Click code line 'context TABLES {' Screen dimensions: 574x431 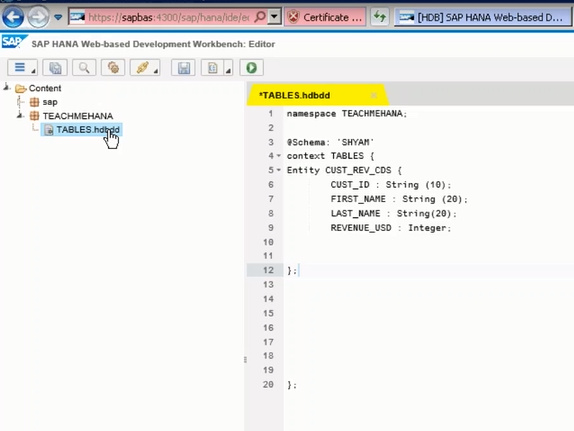tap(330, 156)
